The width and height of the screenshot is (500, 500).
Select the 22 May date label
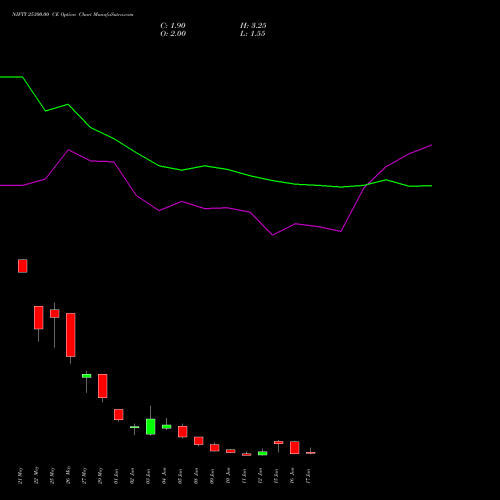pos(37,476)
